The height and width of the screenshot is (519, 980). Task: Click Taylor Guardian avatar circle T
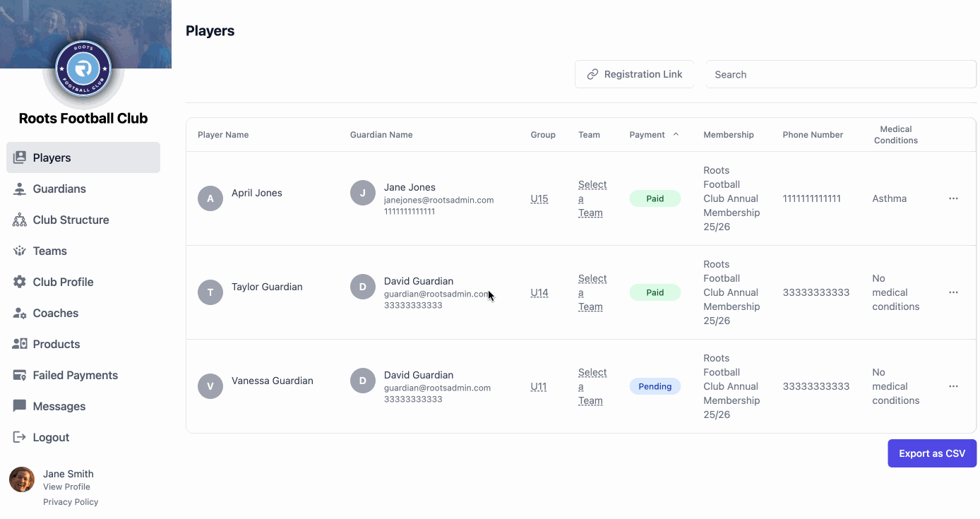pos(210,292)
